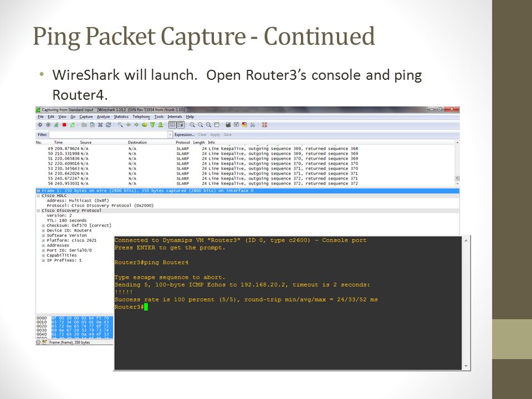Select the Address: Multicast (0x8f) line

78,201
